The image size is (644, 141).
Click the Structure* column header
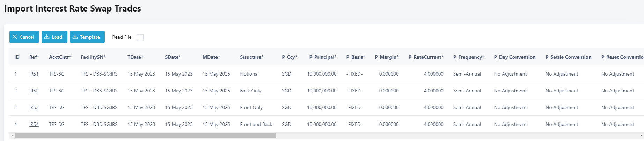tap(251, 57)
